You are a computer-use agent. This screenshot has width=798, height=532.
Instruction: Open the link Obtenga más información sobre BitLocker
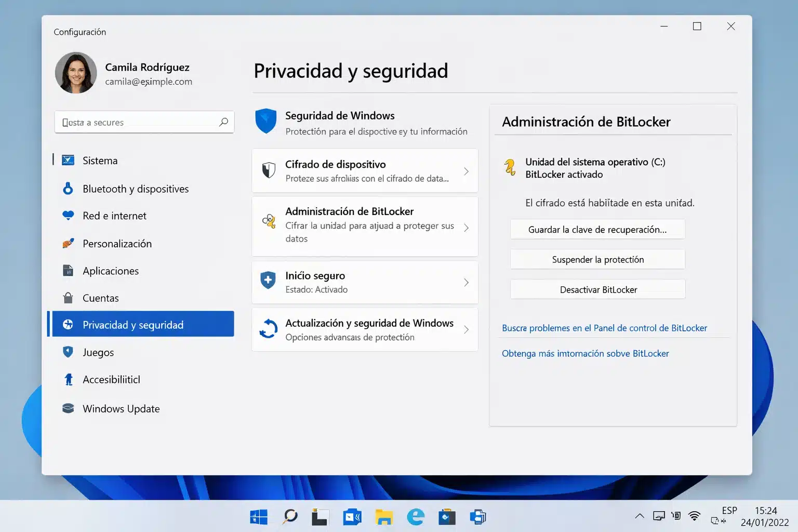pos(585,353)
